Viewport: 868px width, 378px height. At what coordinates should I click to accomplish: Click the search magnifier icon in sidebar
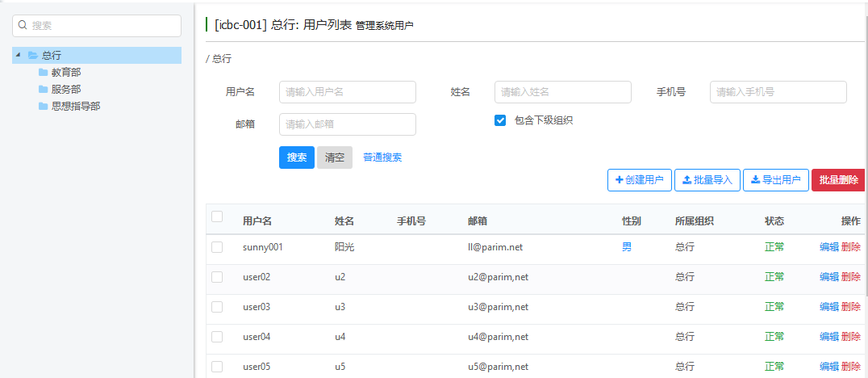[23, 26]
